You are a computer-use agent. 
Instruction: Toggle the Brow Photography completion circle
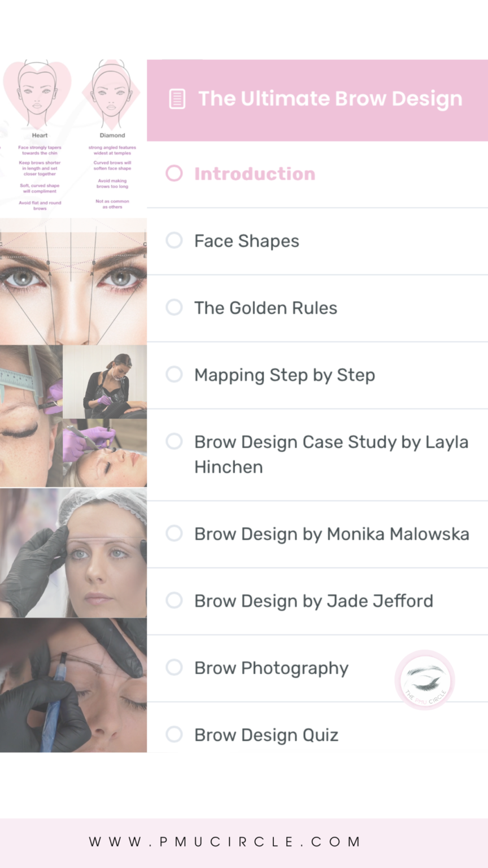click(174, 667)
